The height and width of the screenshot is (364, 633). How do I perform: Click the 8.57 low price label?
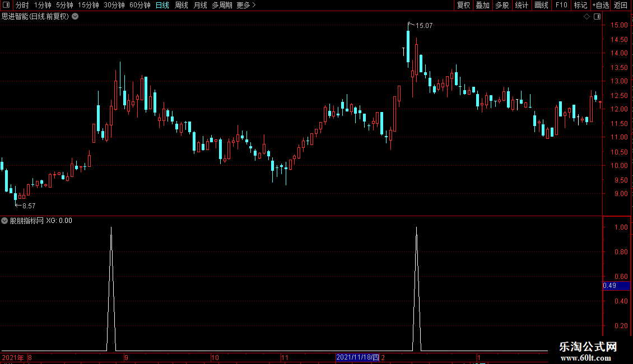(29, 206)
